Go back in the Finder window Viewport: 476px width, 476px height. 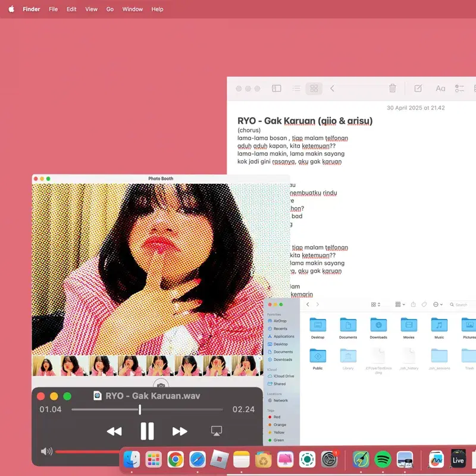tap(308, 304)
